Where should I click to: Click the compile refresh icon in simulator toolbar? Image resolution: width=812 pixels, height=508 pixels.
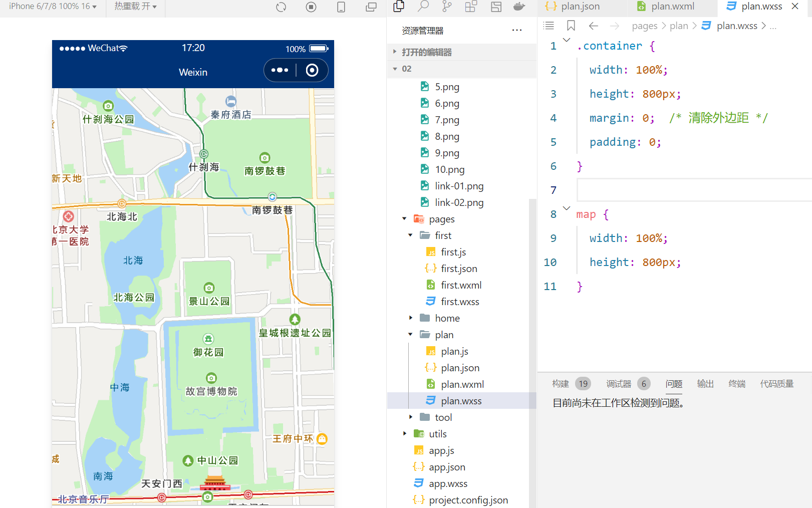click(x=281, y=7)
